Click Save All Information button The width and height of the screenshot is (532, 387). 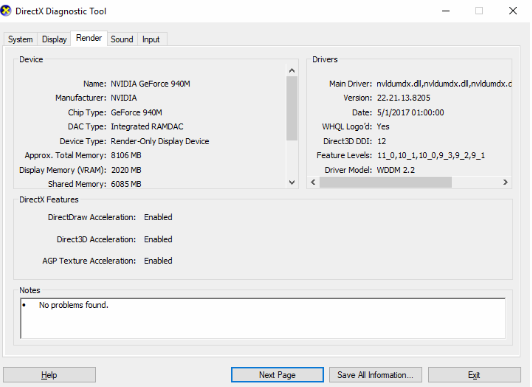click(x=375, y=375)
